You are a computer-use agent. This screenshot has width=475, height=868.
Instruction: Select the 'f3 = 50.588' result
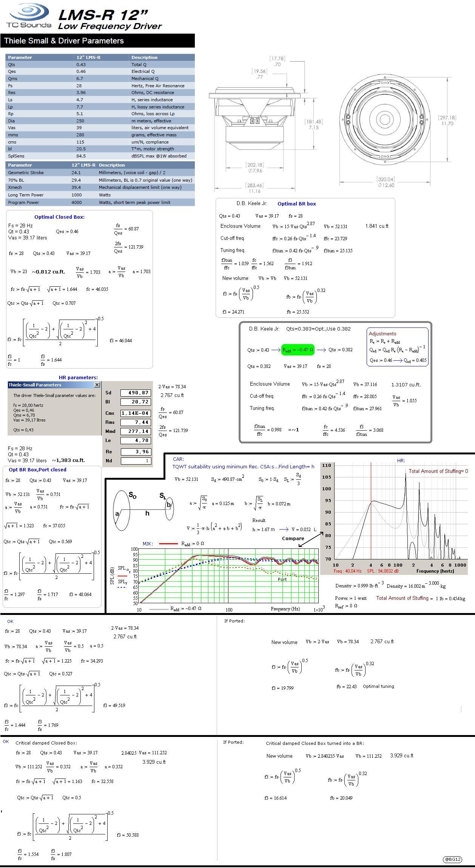pos(128,835)
